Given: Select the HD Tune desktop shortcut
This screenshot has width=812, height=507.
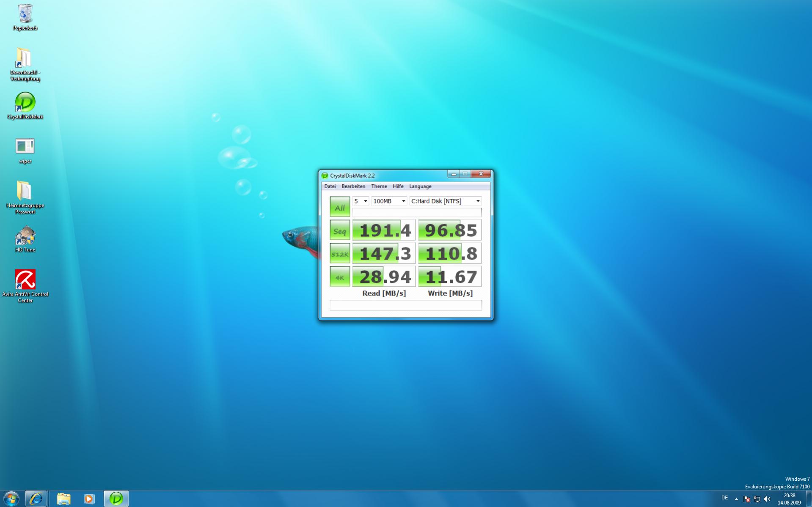Looking at the screenshot, I should pos(25,239).
